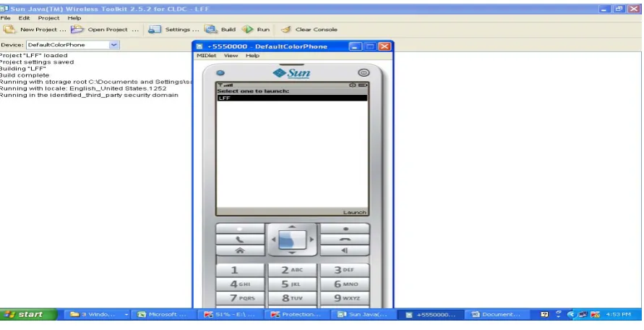Click the Run toolbar button
This screenshot has height=330, width=644.
click(255, 30)
